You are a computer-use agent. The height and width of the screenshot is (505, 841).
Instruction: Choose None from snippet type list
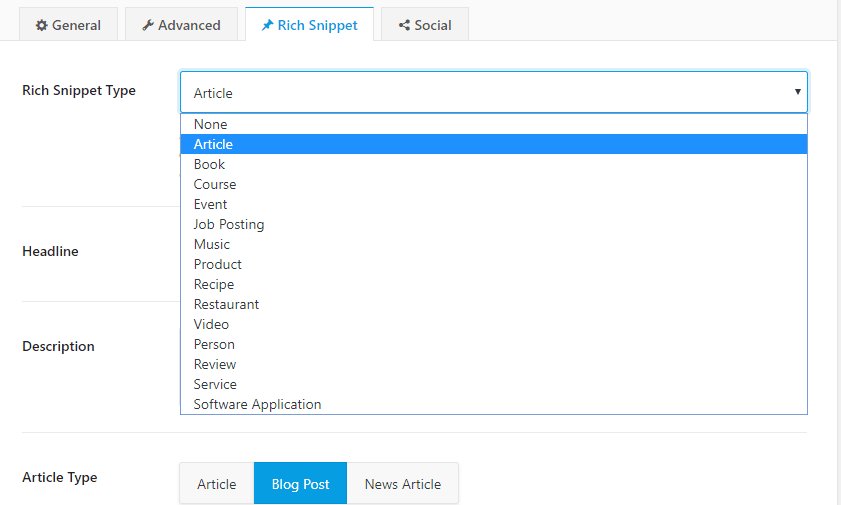493,124
